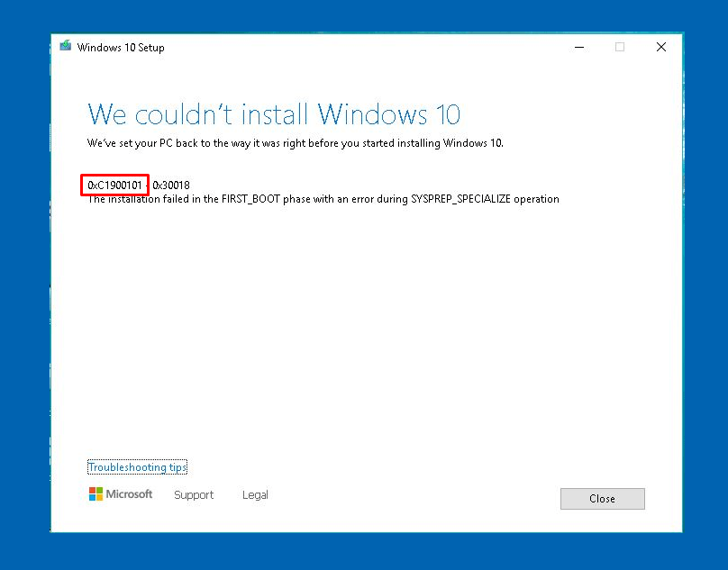728x570 pixels.
Task: Click the grayed-out maximize button
Action: 620,47
